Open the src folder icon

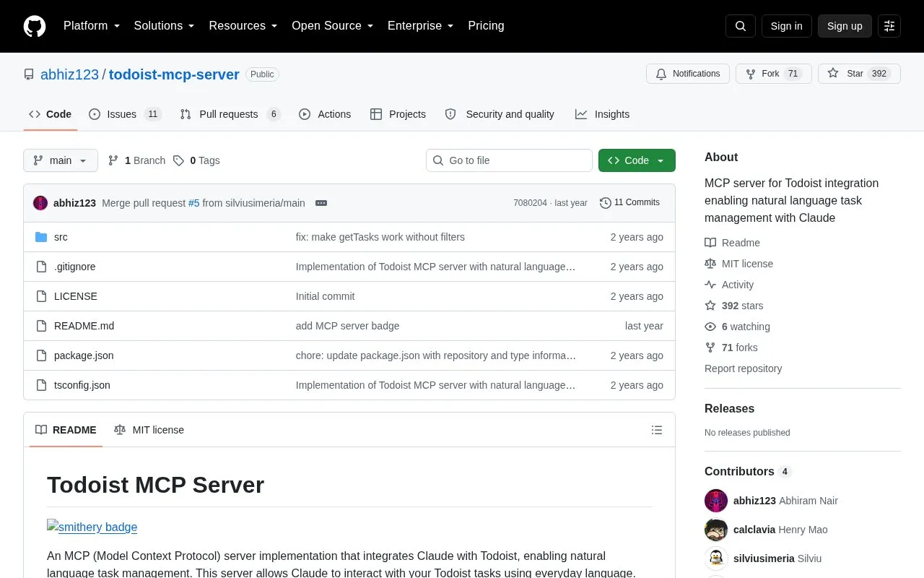tap(41, 237)
